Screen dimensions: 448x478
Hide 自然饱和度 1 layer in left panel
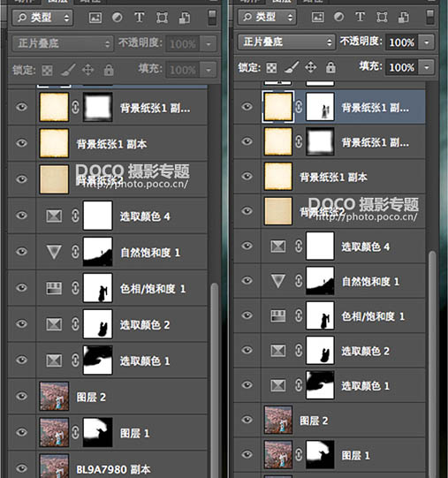pyautogui.click(x=21, y=252)
